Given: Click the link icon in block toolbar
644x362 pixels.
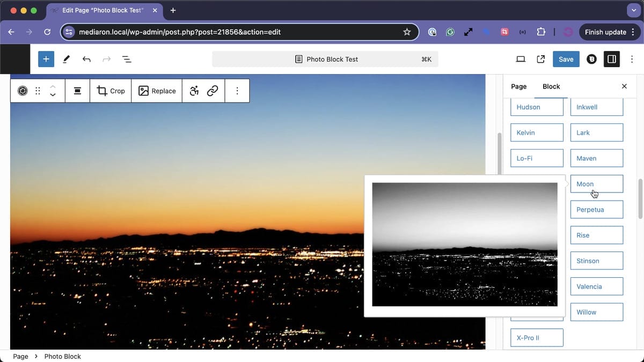Looking at the screenshot, I should click(213, 91).
